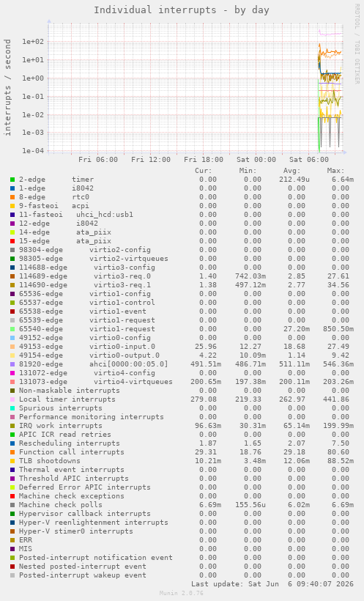The width and height of the screenshot is (364, 601).
Task: Click the green 2-edge timer color swatch
Action: 12,180
